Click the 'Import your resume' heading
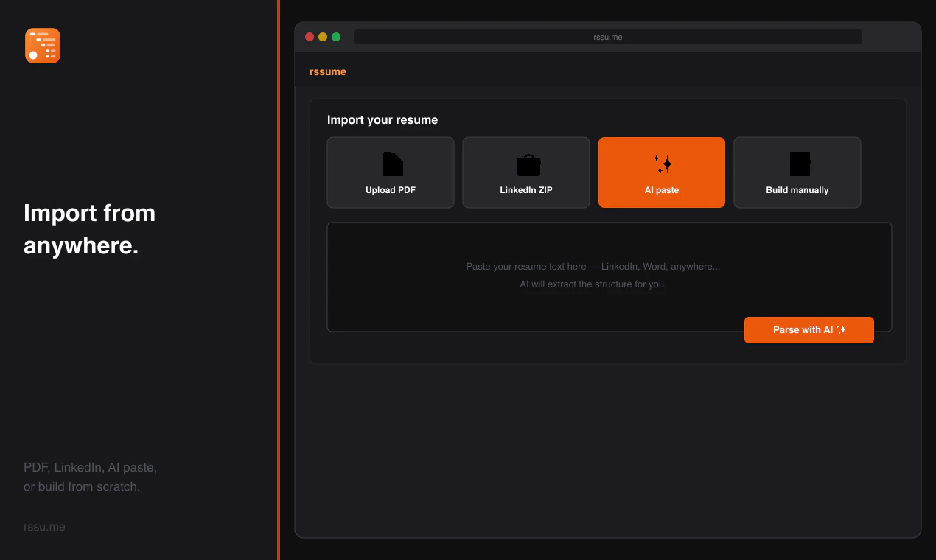The width and height of the screenshot is (936, 560). click(x=383, y=120)
